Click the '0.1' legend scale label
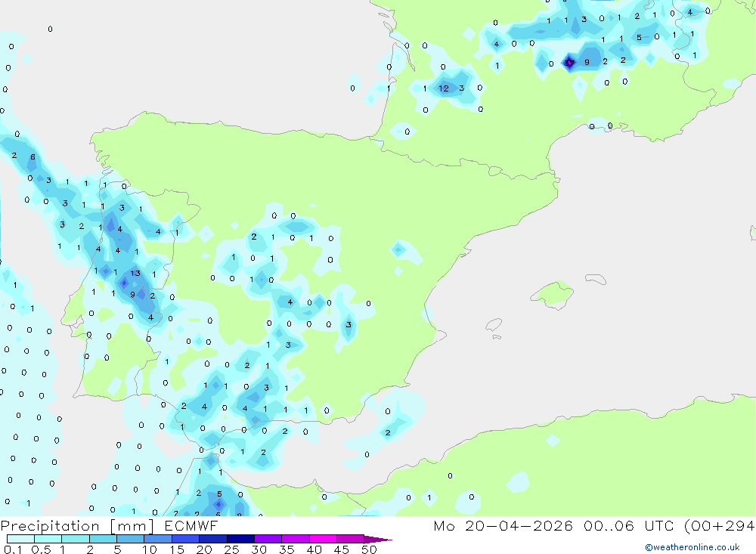756x554 pixels. tap(13, 549)
